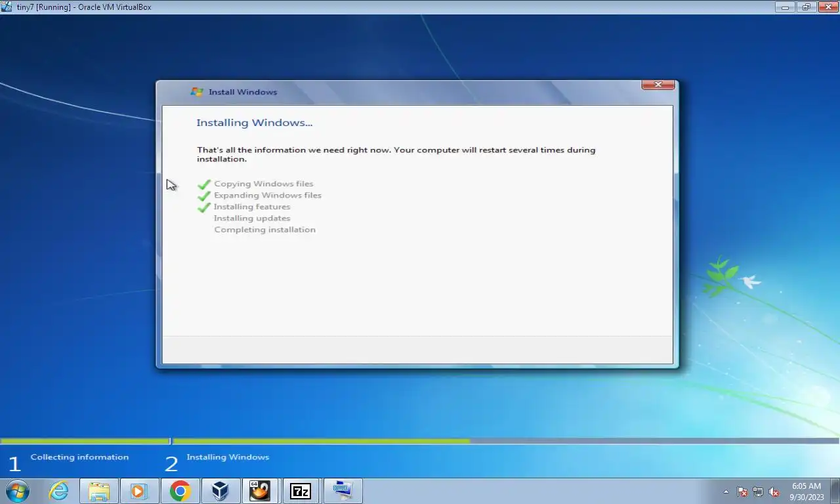Open Windows Explorer folder icon in taskbar

tap(99, 491)
